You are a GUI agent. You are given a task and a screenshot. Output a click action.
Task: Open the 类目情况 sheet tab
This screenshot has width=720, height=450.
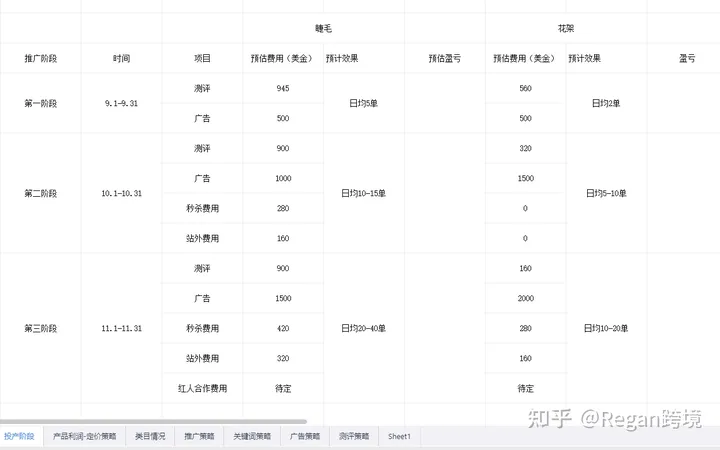tap(150, 436)
